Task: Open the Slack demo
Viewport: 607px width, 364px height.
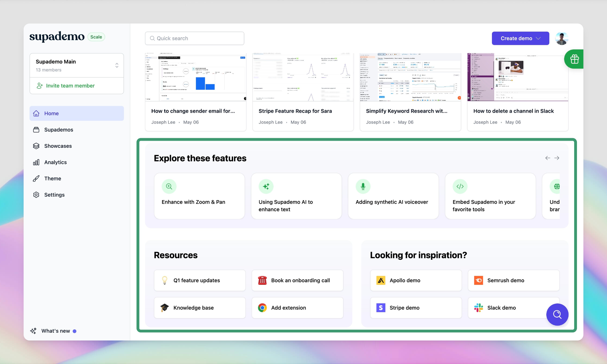Action: click(x=514, y=308)
